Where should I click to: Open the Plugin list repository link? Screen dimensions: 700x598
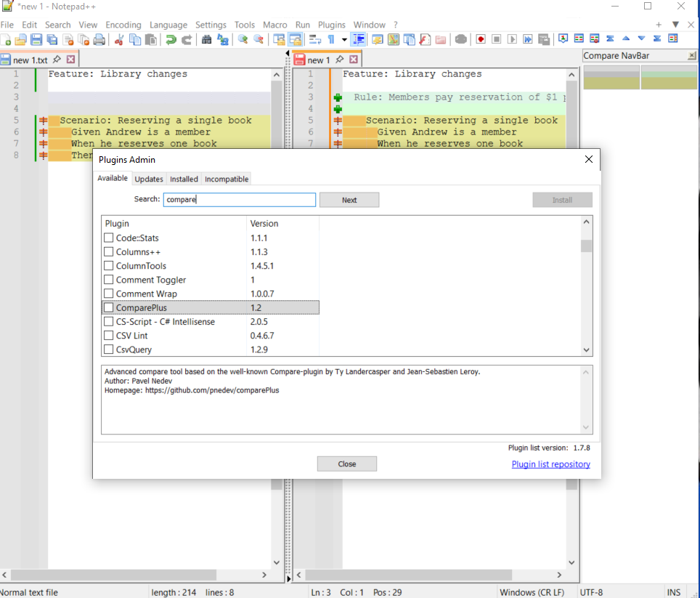click(x=550, y=464)
